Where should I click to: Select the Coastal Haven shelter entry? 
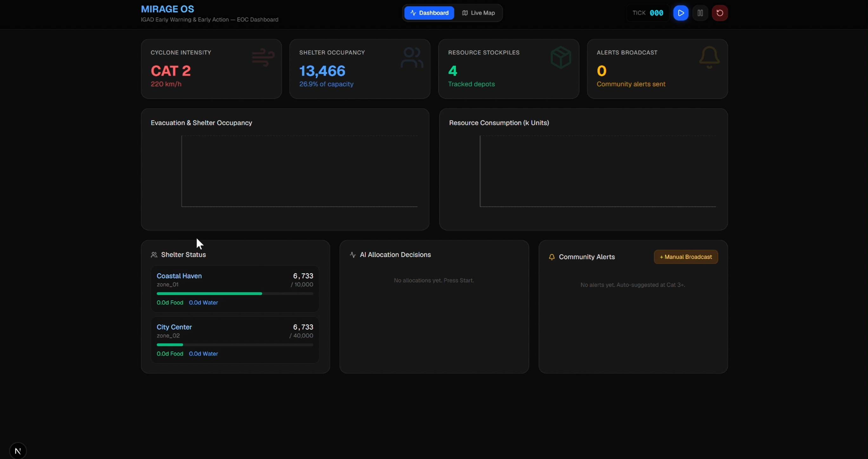pos(235,289)
